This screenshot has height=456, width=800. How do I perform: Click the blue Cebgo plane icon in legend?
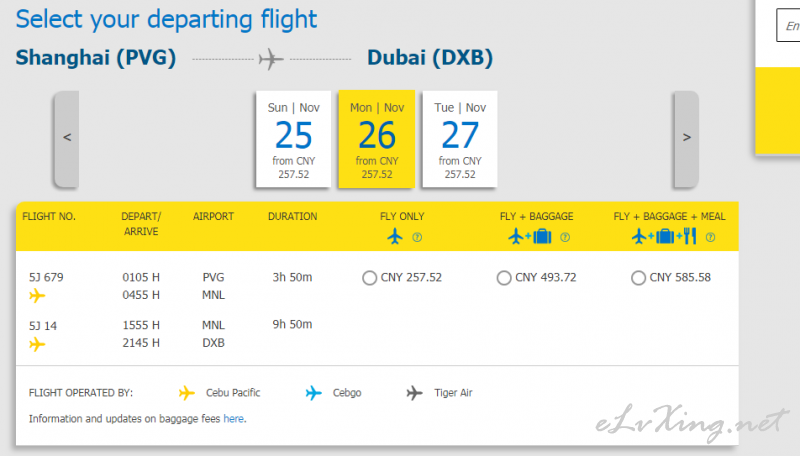point(313,393)
